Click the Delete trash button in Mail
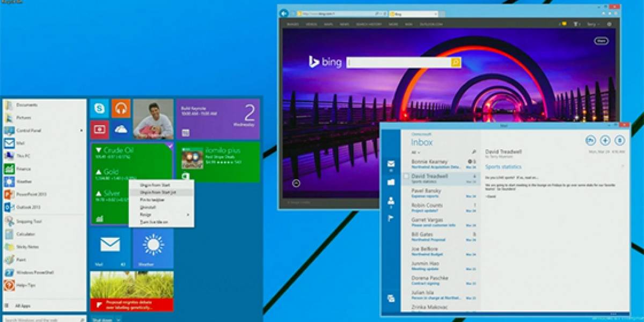Viewport: 644px width, 322px height. 619,141
